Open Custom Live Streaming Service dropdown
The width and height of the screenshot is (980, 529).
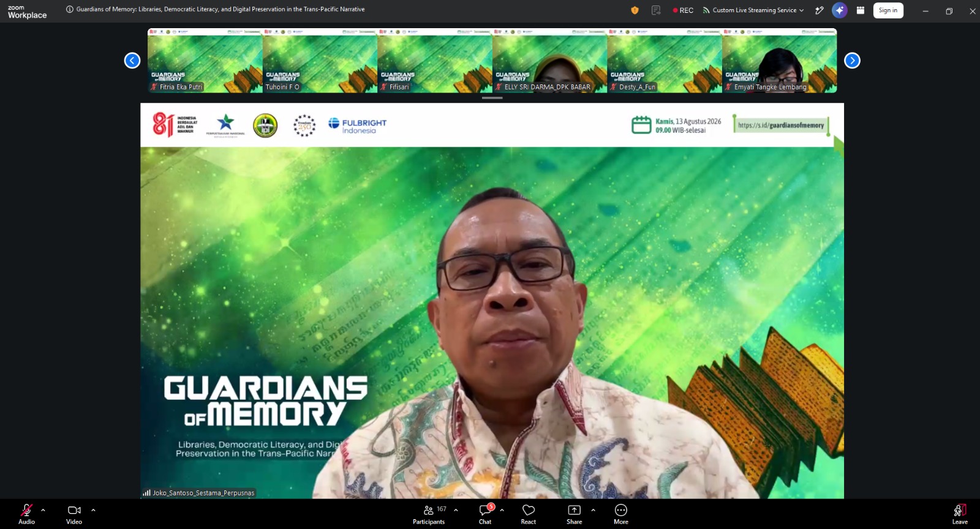click(753, 10)
